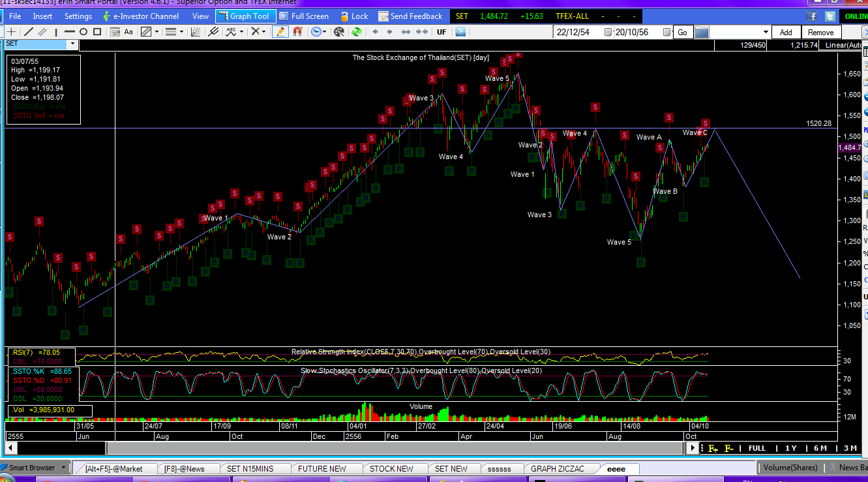Screen dimensions: 868x482
Task: Click the expand horizontally double-arrow icon
Action: tap(406, 32)
